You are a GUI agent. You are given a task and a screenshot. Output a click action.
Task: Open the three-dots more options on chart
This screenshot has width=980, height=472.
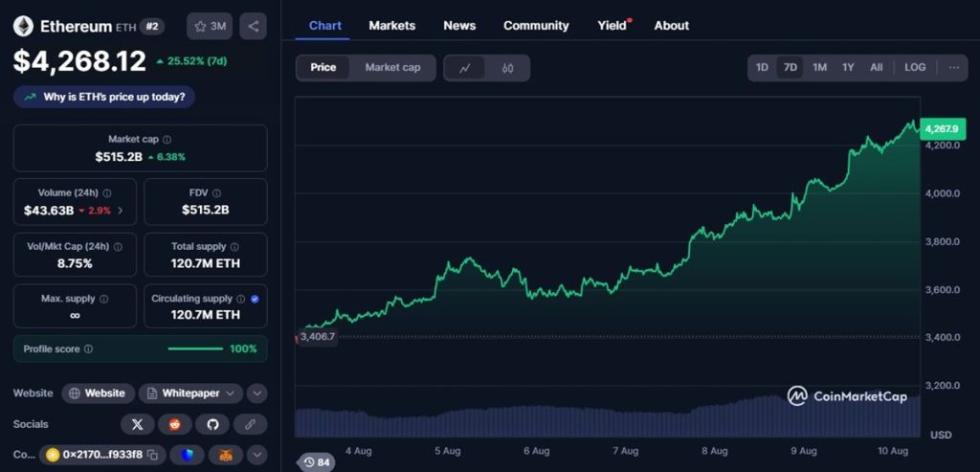[x=954, y=68]
